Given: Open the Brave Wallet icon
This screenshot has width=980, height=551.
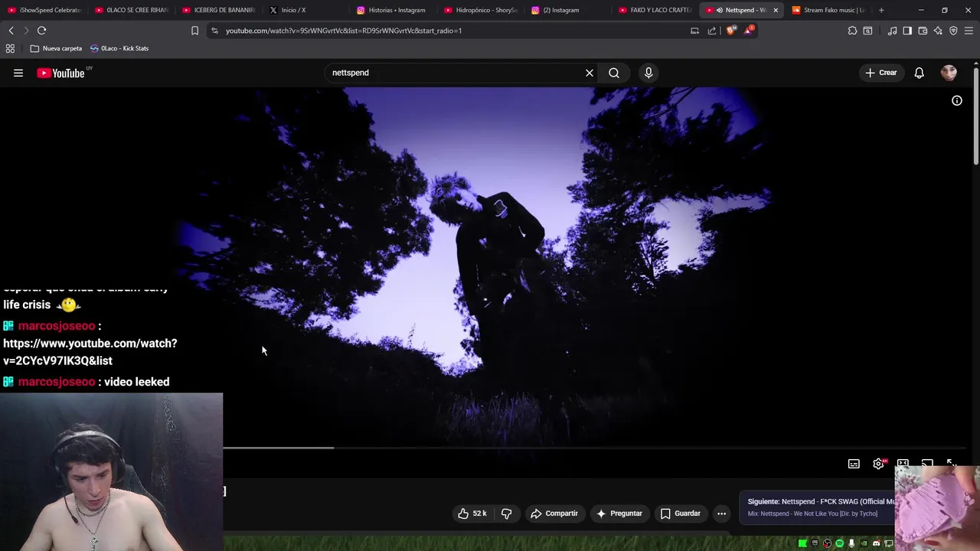Looking at the screenshot, I should click(923, 31).
